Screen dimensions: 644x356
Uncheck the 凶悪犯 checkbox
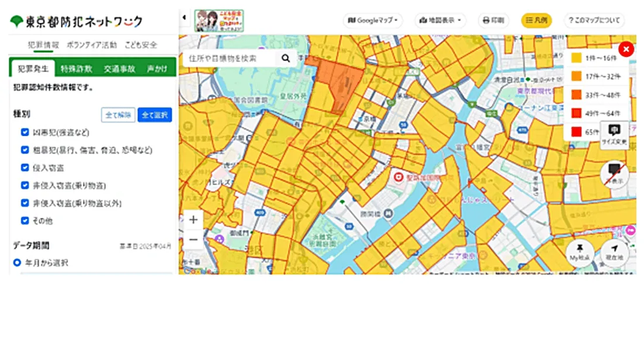tap(25, 132)
